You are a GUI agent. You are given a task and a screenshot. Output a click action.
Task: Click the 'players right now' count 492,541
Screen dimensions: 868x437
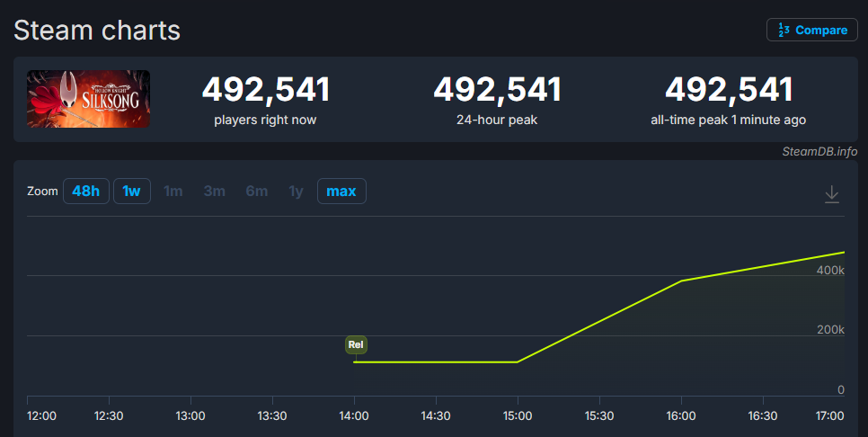click(266, 89)
